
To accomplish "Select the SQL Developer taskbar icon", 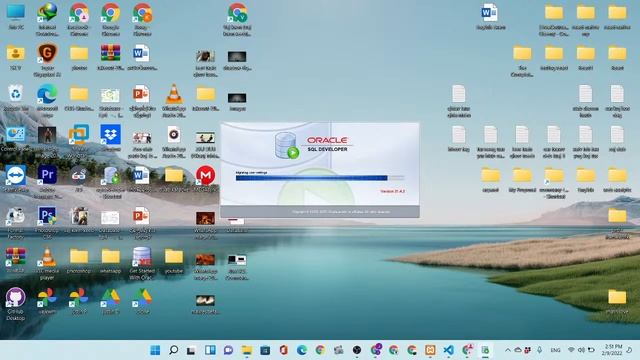I will 485,350.
